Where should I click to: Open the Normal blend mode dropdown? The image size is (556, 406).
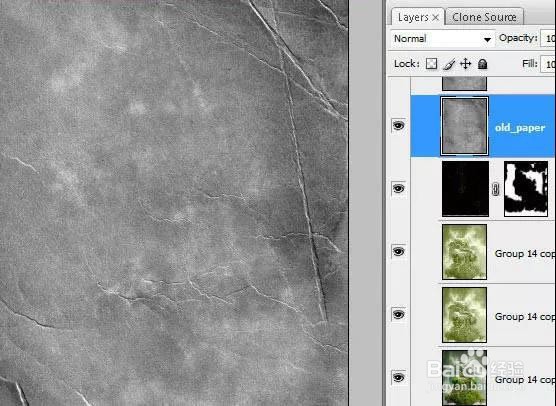[443, 39]
